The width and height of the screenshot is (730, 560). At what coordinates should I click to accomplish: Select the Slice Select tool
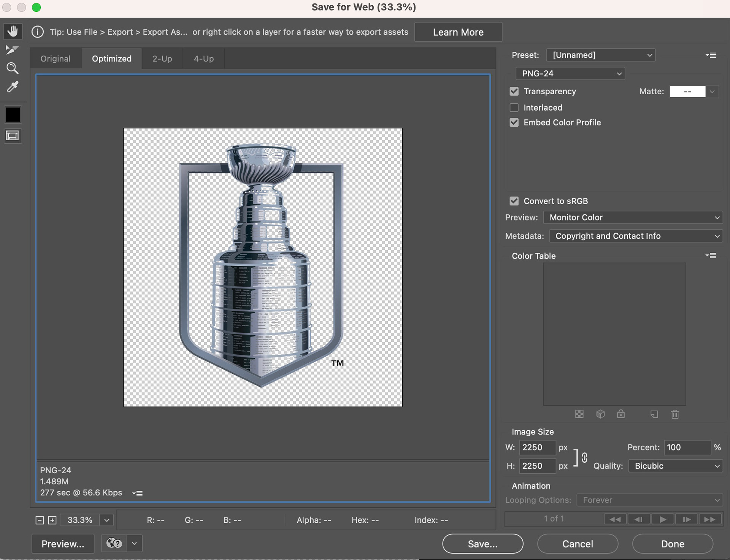coord(12,50)
